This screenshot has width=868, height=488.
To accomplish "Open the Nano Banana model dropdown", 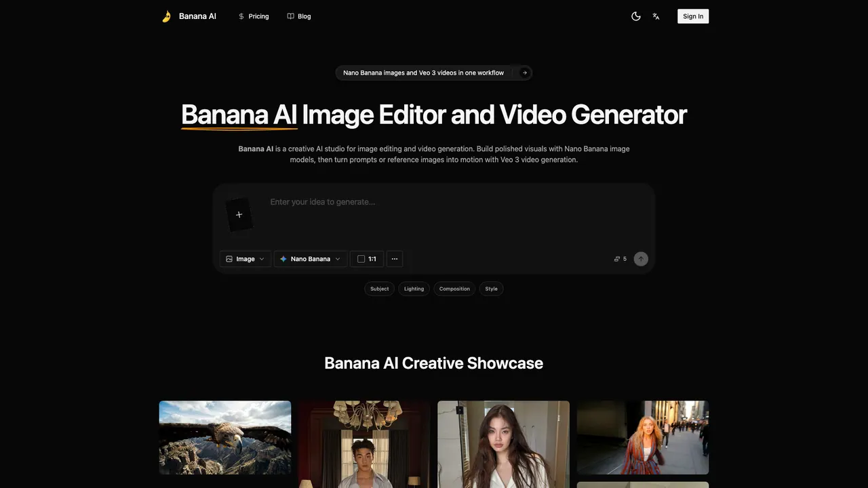I will click(x=311, y=259).
